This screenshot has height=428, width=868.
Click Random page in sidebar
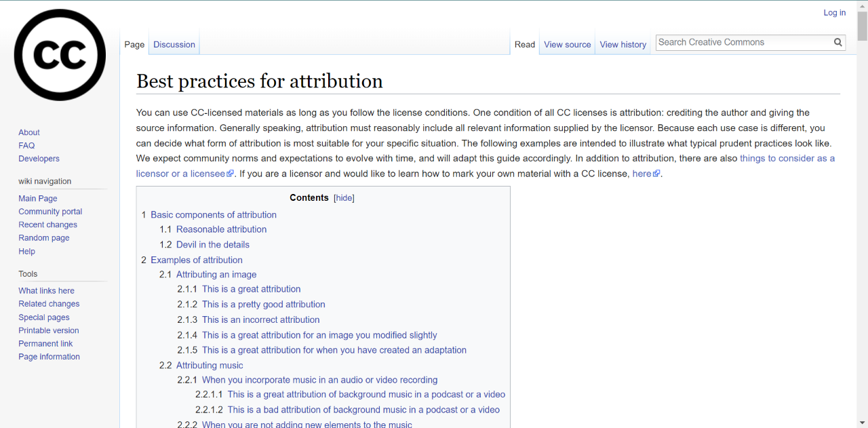point(44,238)
